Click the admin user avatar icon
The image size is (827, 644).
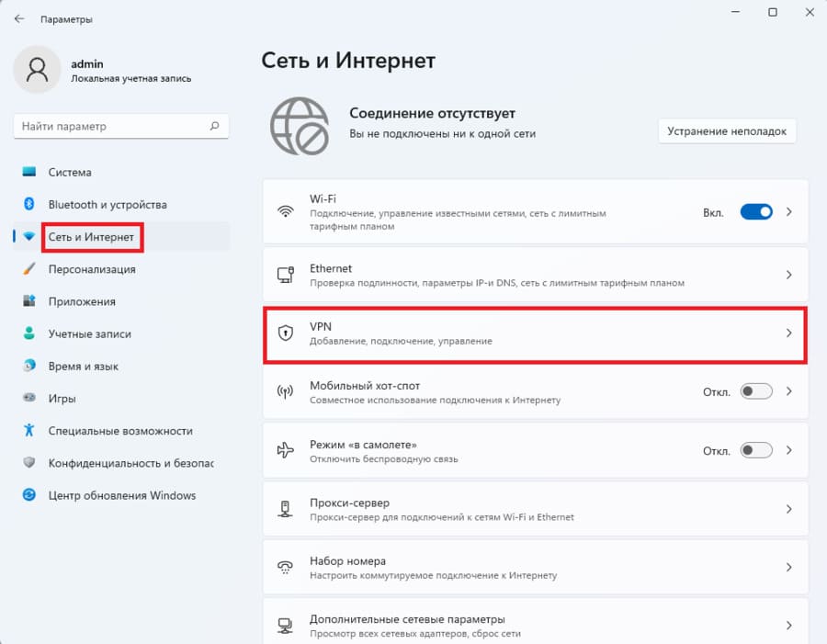click(x=37, y=70)
